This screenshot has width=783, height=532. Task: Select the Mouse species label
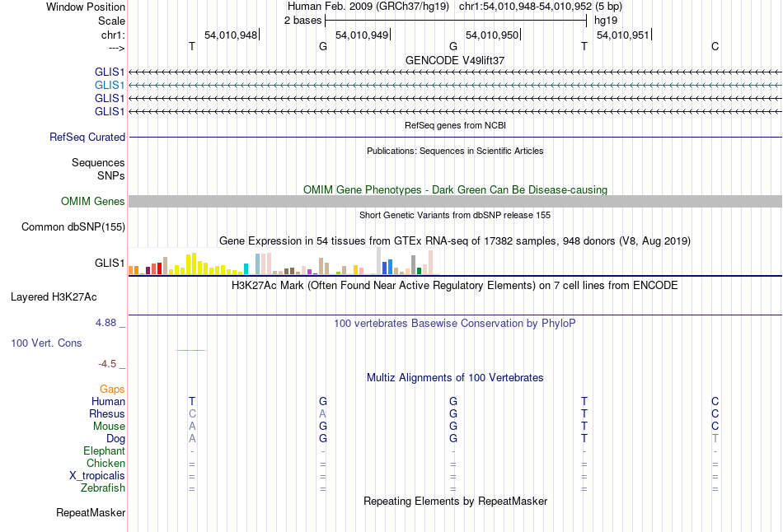point(109,427)
